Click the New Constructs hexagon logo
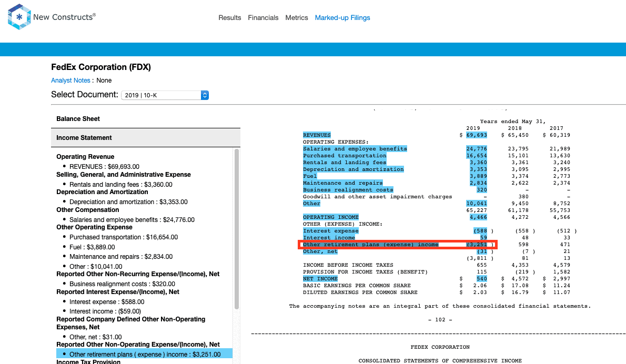Image resolution: width=626 pixels, height=364 pixels. [x=19, y=17]
